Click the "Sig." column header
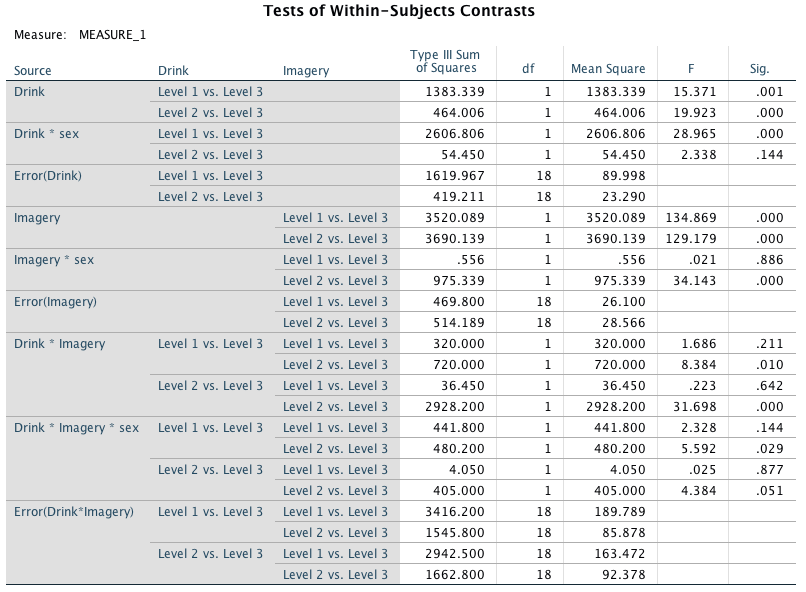 pyautogui.click(x=759, y=70)
